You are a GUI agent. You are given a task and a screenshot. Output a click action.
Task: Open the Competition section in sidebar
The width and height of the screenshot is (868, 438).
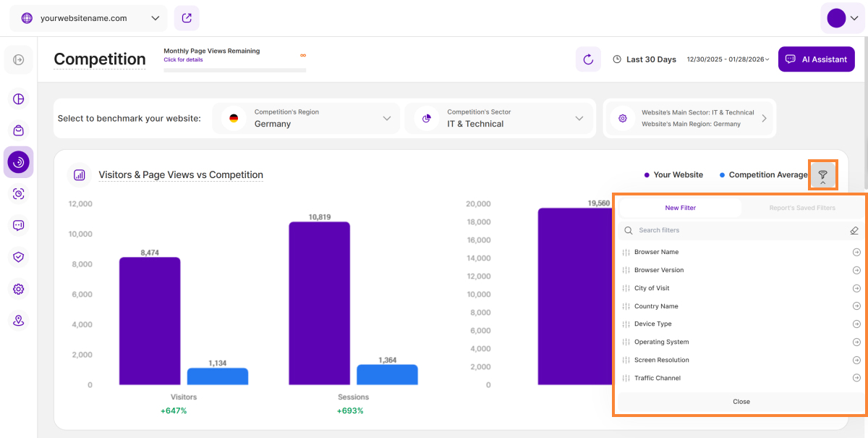(19, 162)
